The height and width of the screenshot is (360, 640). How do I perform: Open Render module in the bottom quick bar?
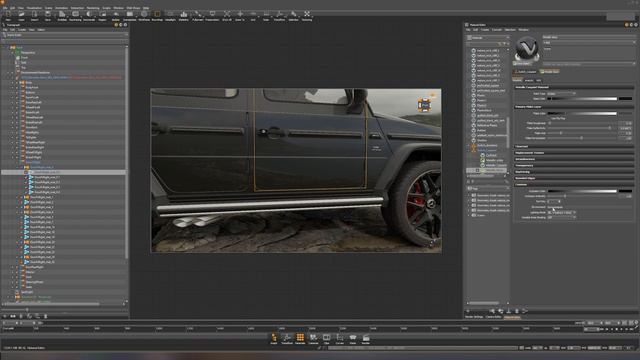pyautogui.click(x=366, y=339)
